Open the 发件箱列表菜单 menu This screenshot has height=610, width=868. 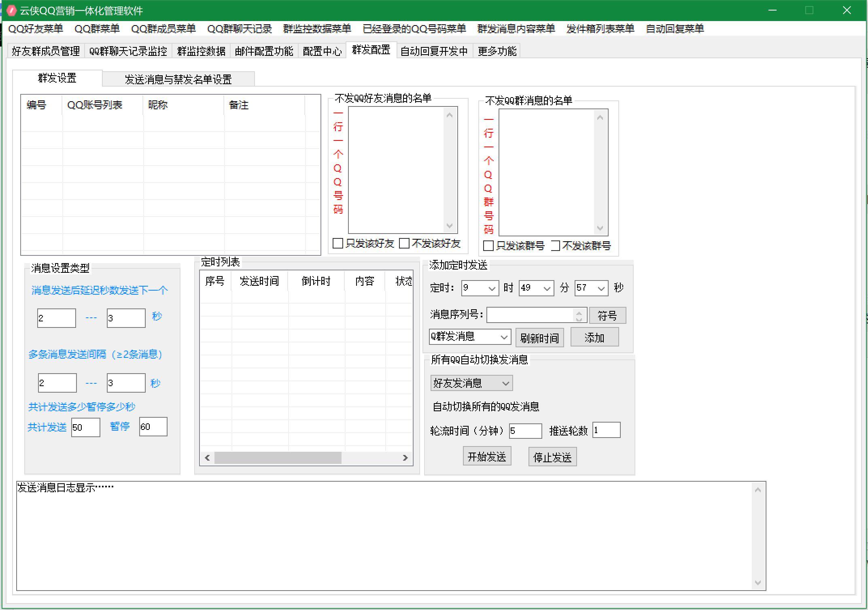click(x=600, y=29)
